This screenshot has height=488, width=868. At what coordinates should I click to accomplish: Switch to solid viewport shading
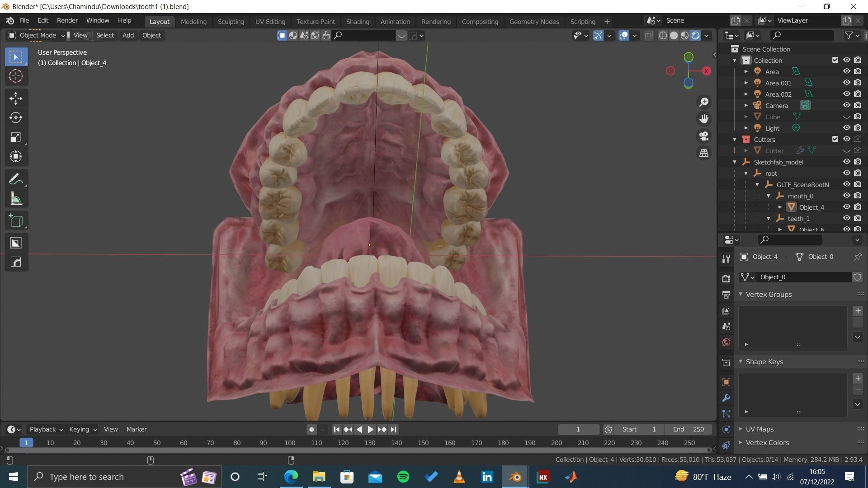[x=674, y=36]
